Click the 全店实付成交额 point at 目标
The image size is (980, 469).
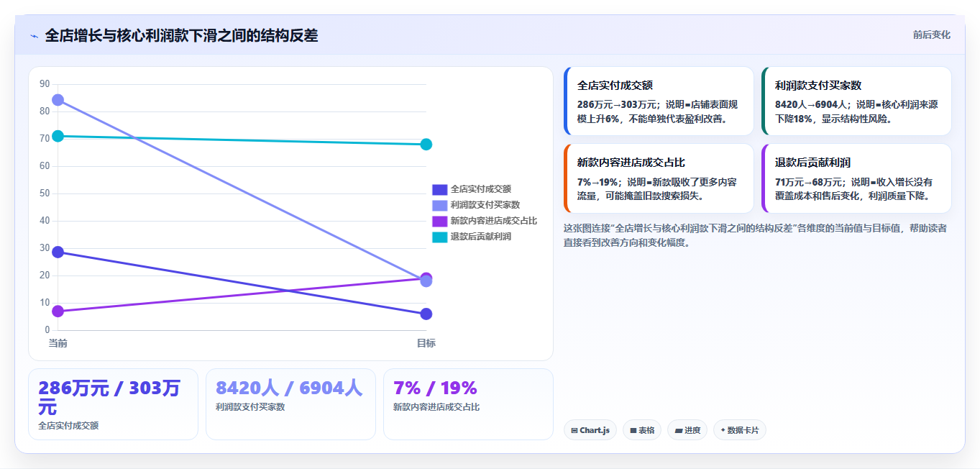[426, 314]
